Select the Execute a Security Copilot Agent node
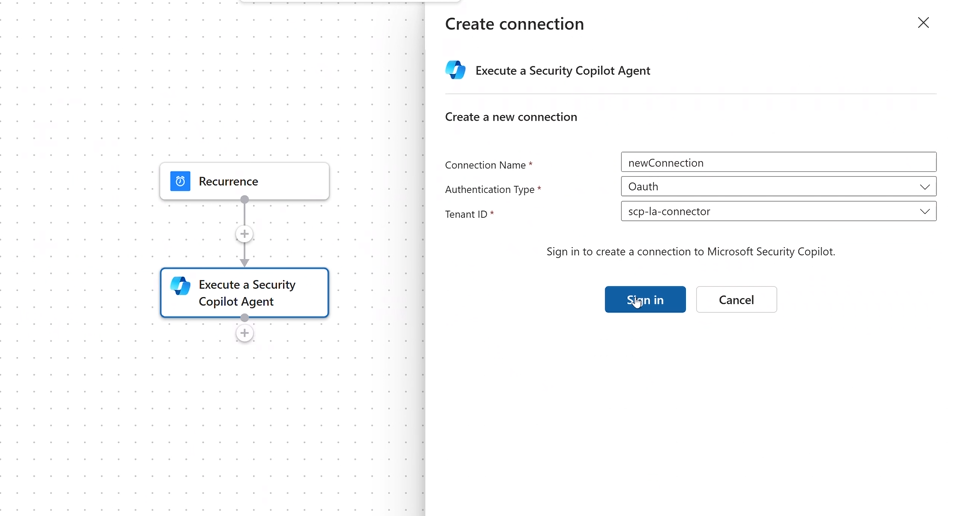 [244, 293]
